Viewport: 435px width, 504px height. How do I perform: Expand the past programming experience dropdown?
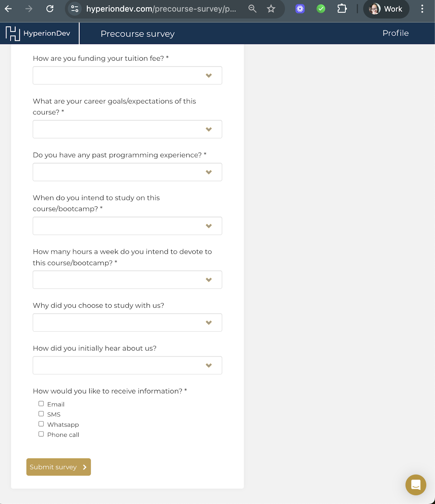click(x=127, y=172)
